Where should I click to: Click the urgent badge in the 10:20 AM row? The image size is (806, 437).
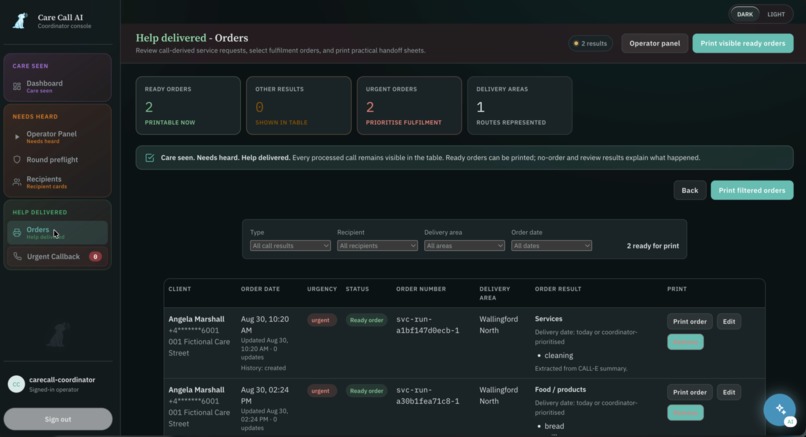pos(322,320)
